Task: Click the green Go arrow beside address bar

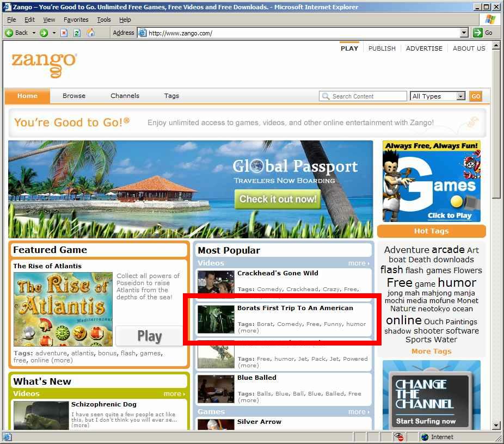Action: click(x=478, y=33)
